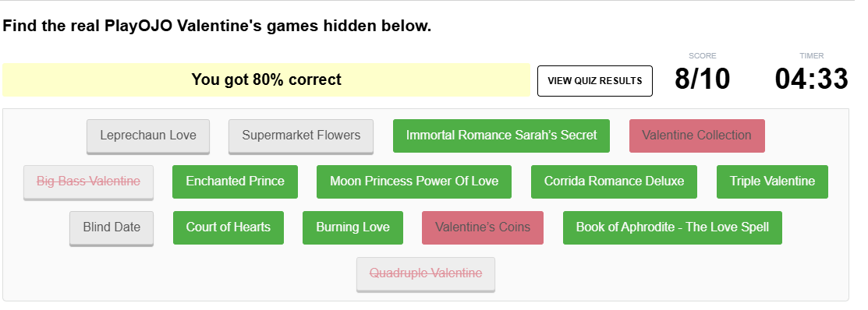Click the 8/10 score display
This screenshot has height=310, width=868.
pos(703,79)
